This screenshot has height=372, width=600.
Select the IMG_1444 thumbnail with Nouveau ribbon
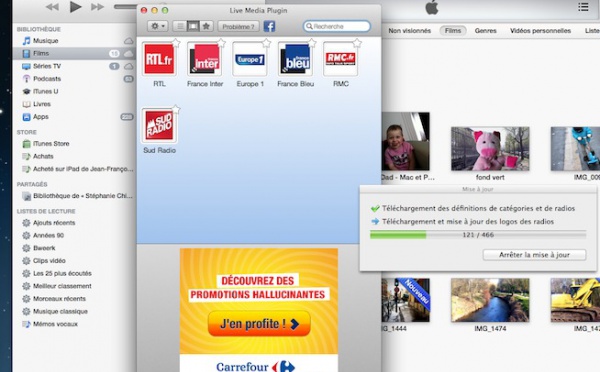[x=406, y=300]
